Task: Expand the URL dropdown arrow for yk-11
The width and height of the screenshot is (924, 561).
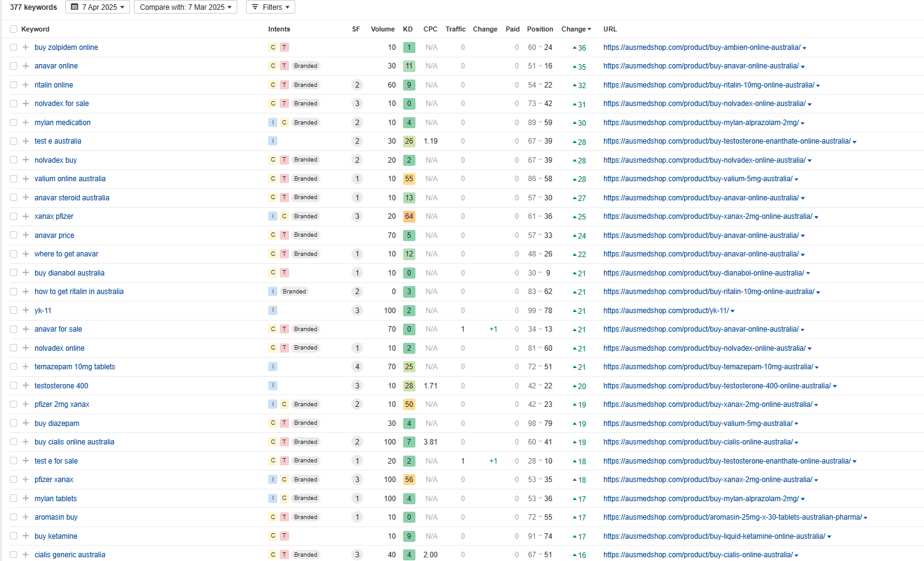Action: (732, 311)
